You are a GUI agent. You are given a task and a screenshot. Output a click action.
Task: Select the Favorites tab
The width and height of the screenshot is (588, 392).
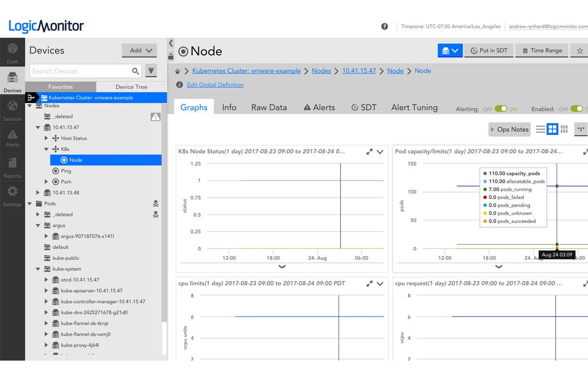tap(61, 87)
